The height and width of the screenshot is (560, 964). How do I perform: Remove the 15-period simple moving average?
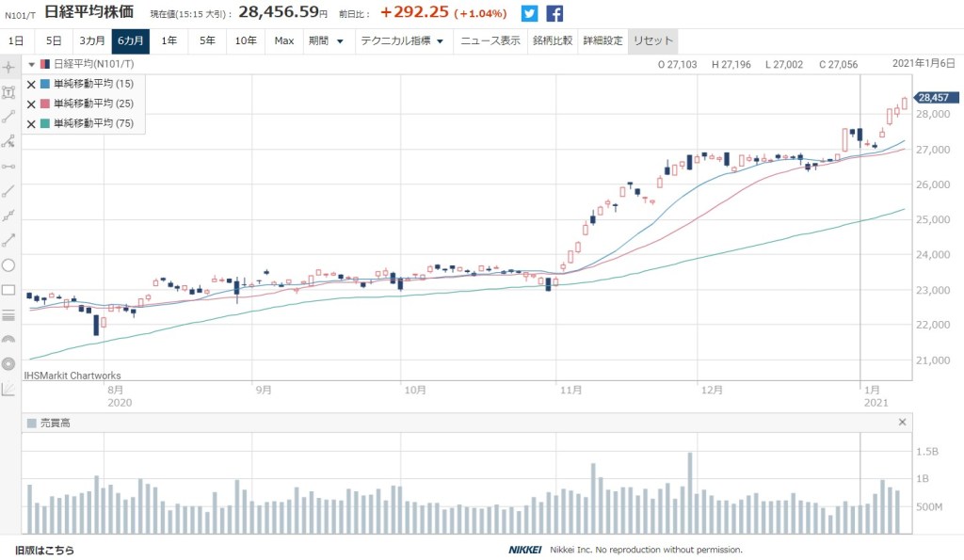(x=31, y=84)
